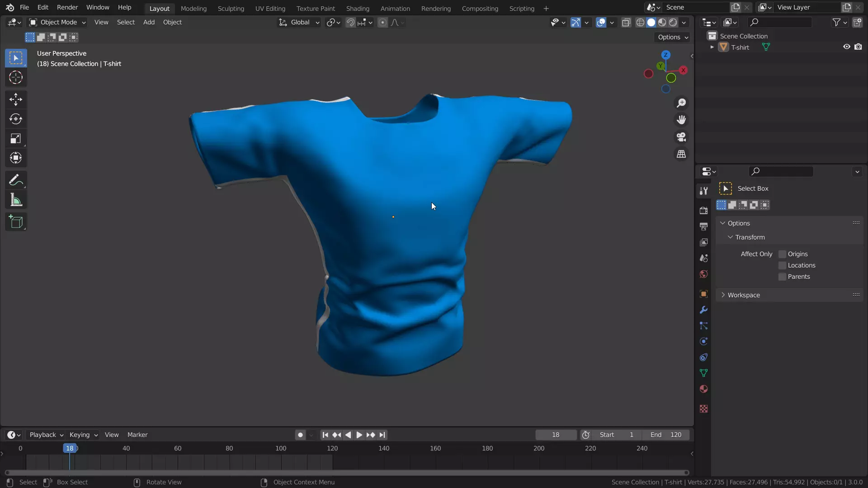Open the Object properties tab
Screen dimensions: 868x488
point(703,294)
